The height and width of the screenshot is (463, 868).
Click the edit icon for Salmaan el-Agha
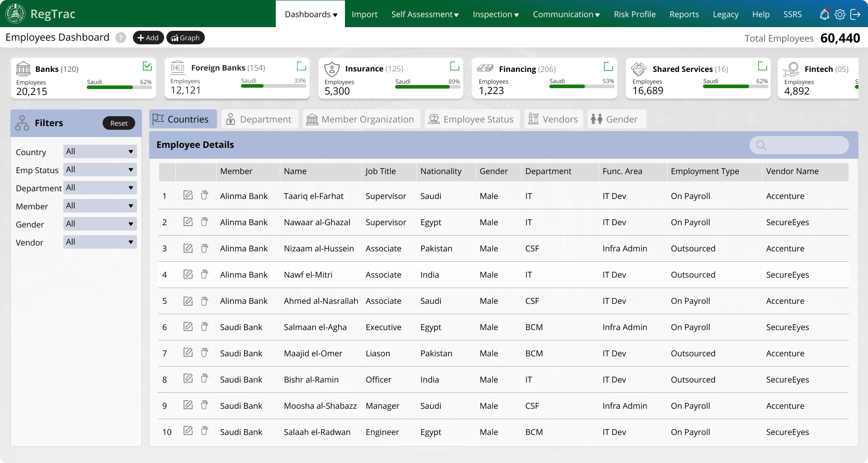pyautogui.click(x=188, y=326)
